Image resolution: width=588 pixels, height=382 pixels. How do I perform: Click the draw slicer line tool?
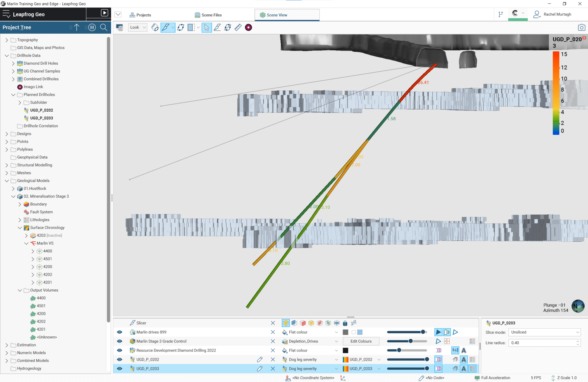[217, 28]
